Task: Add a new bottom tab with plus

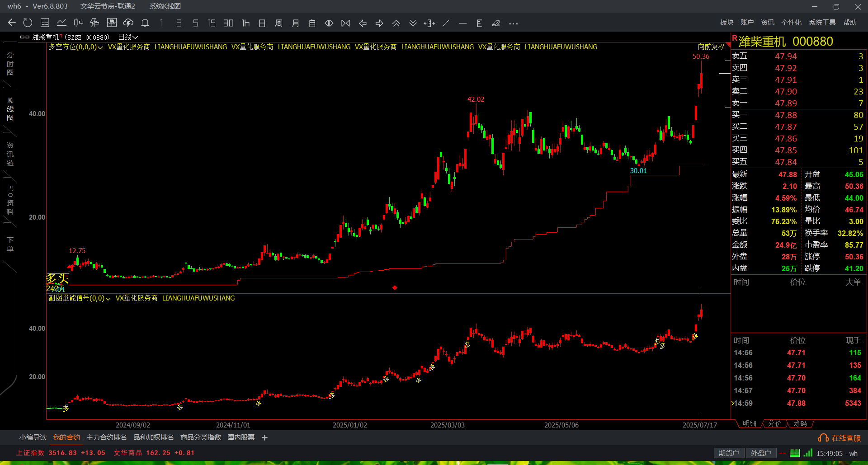Action: 264,437
